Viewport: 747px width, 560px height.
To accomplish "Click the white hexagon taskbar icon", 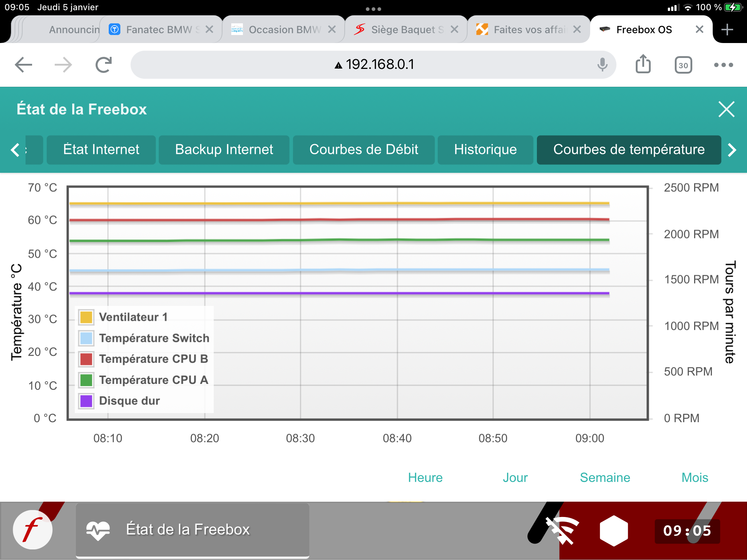I will (614, 530).
